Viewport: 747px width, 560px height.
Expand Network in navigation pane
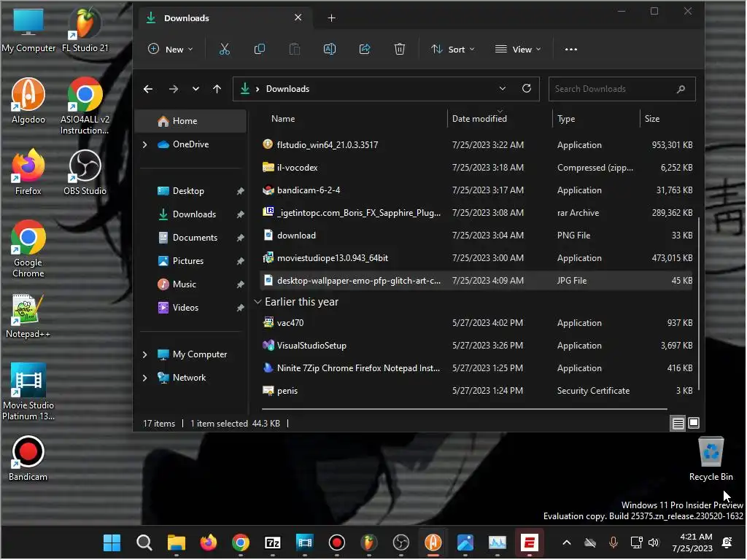pos(145,378)
